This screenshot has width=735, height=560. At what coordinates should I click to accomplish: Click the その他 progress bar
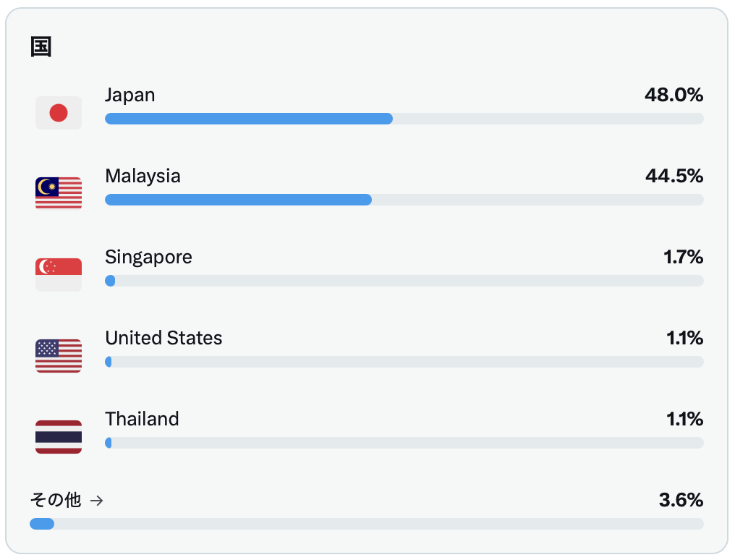[x=367, y=524]
